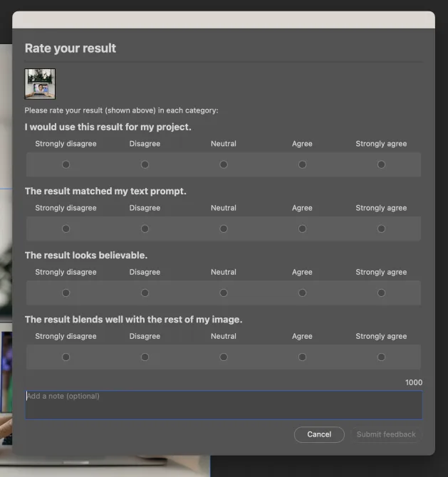This screenshot has height=477, width=448.
Task: Choose Strongly agree for 'use for my project'
Action: 381,164
